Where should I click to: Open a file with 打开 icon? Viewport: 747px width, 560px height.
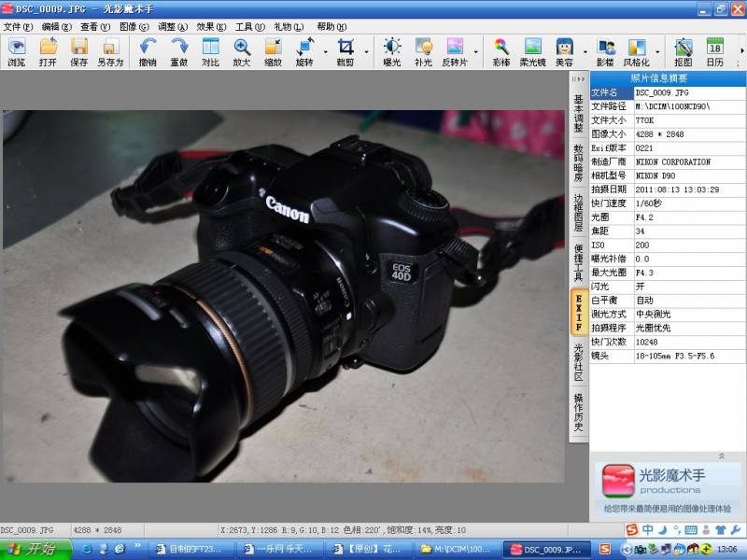pos(48,52)
